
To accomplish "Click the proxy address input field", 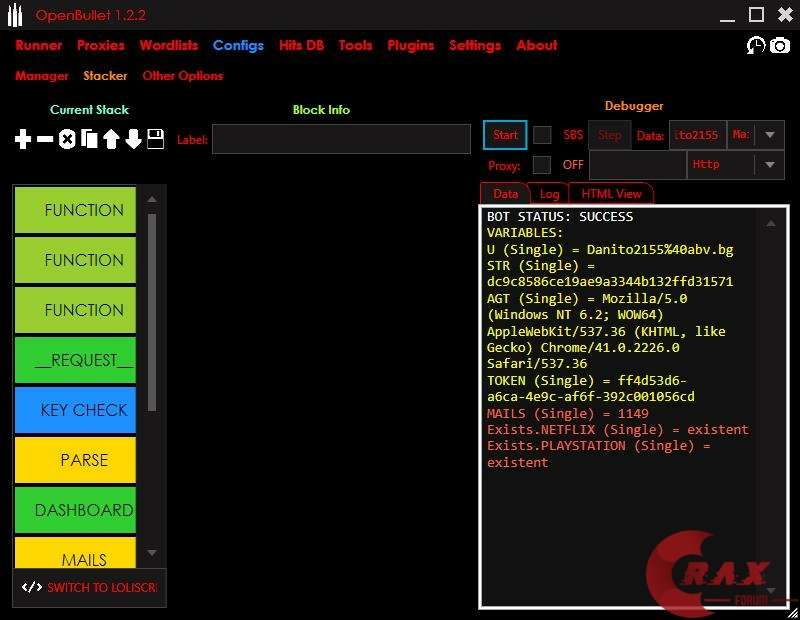I will click(638, 165).
